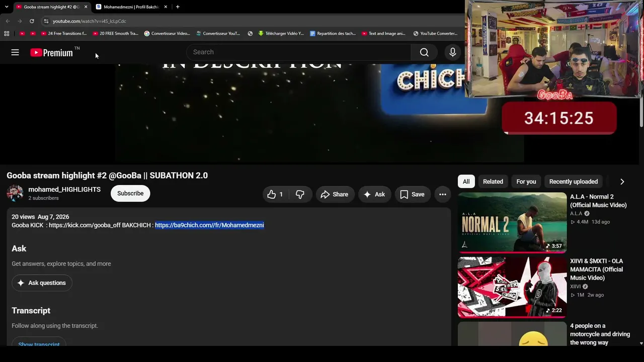Show more filter chips with right chevron

(622, 182)
